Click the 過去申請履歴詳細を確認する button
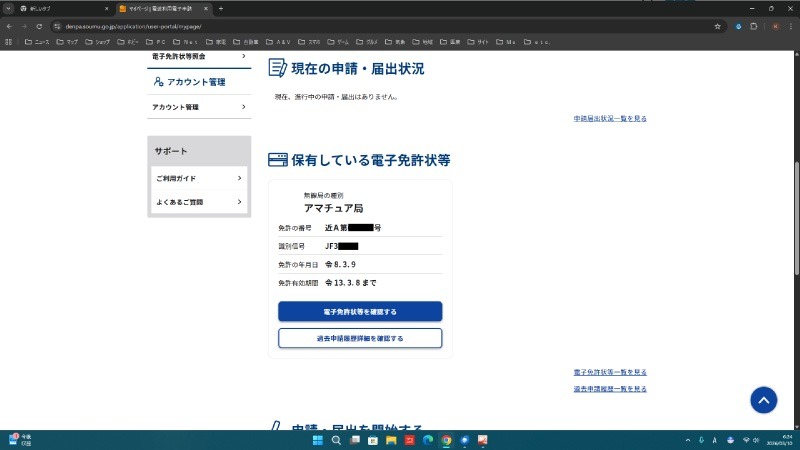The height and width of the screenshot is (450, 800). point(360,338)
